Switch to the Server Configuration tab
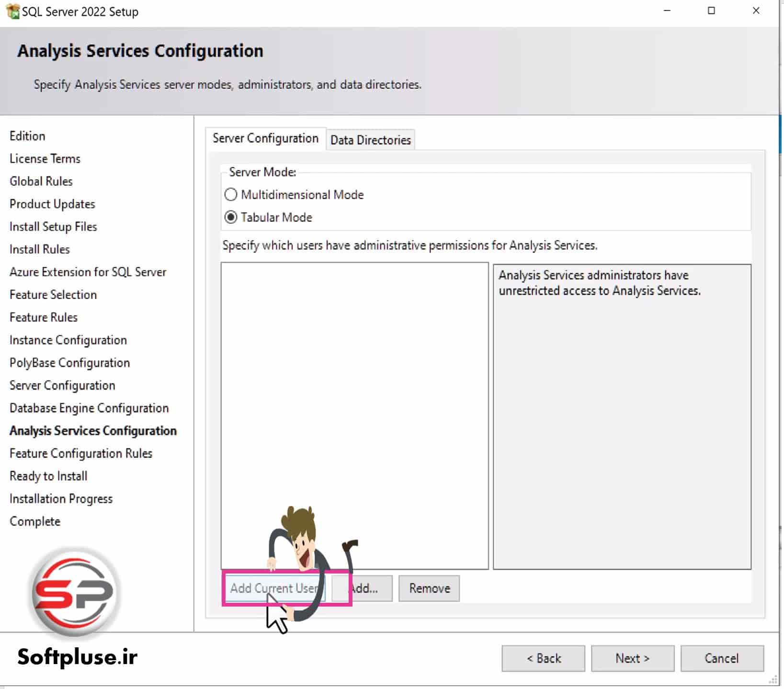Image resolution: width=784 pixels, height=689 pixels. (x=265, y=138)
